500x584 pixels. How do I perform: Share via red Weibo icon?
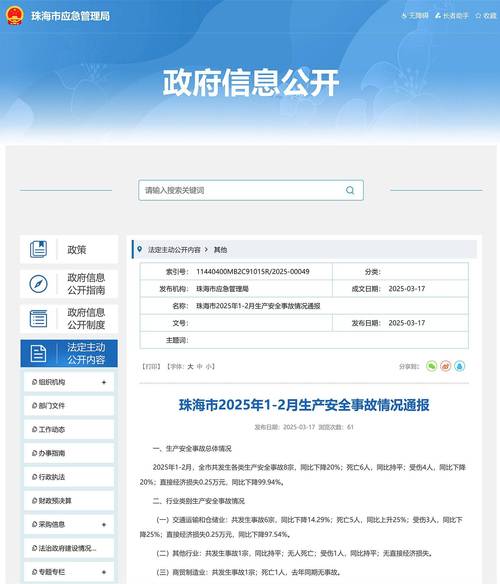[x=446, y=366]
